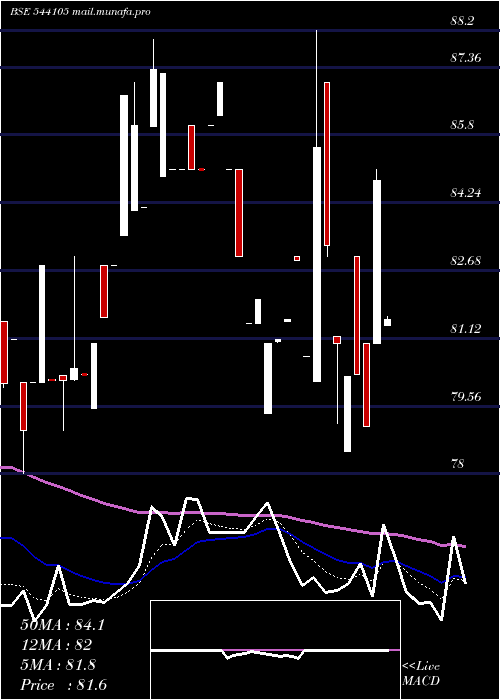Click the 87.36 price axis label

click(x=466, y=57)
